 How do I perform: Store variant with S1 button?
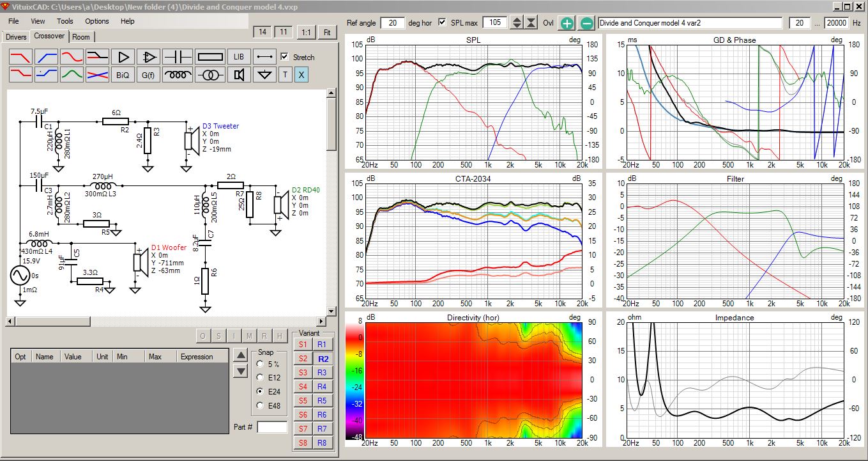pos(302,345)
